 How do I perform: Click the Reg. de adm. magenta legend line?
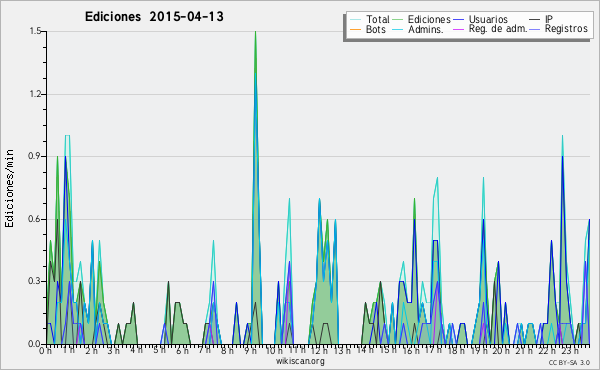(x=458, y=29)
